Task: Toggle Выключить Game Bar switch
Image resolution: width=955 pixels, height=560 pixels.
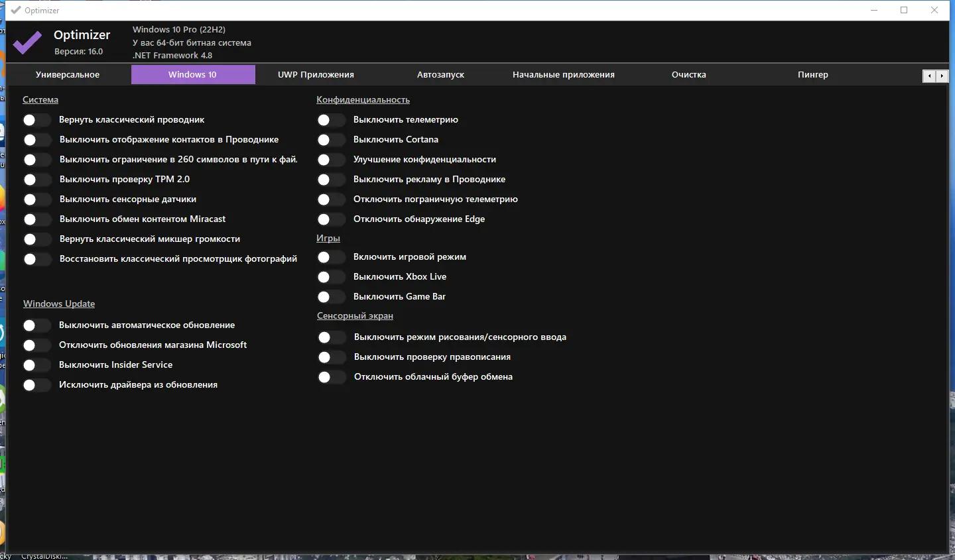Action: 331,297
